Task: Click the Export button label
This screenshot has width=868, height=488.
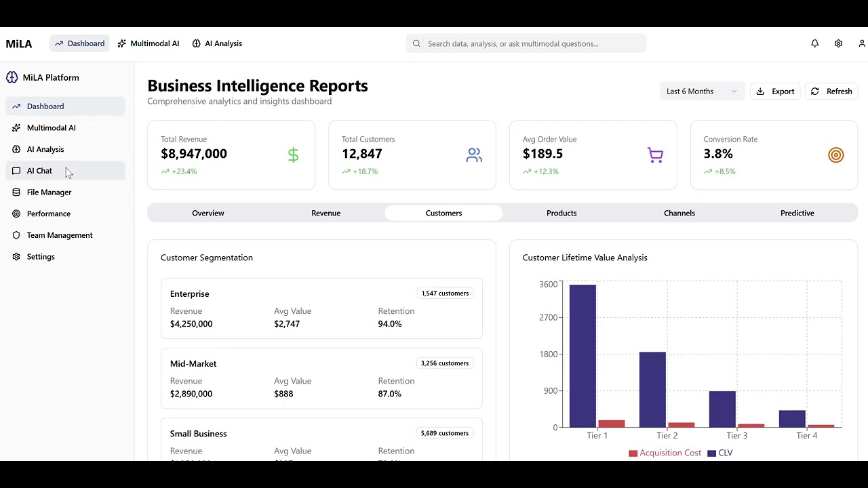Action: pos(783,91)
